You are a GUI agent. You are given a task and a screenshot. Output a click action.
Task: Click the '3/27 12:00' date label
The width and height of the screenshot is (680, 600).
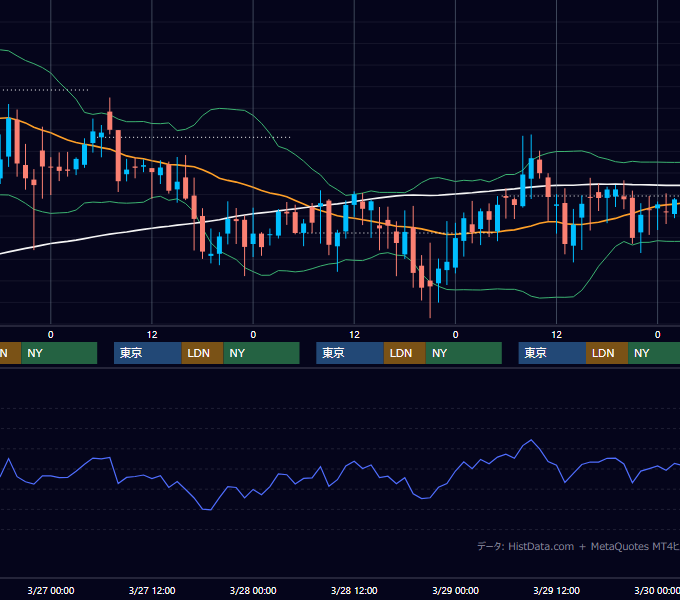152,590
